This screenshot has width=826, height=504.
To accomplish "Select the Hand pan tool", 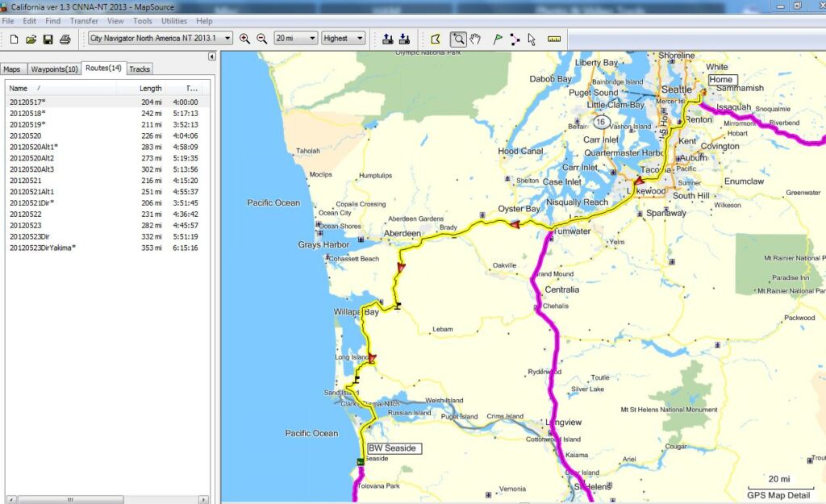I will (x=475, y=39).
